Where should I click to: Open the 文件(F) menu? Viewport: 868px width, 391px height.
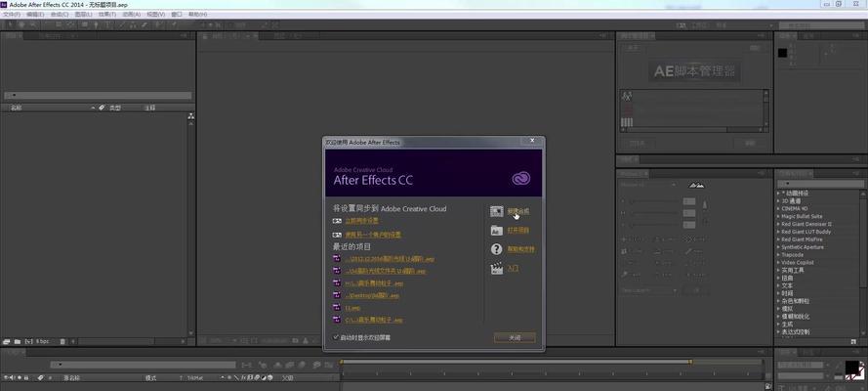click(12, 14)
